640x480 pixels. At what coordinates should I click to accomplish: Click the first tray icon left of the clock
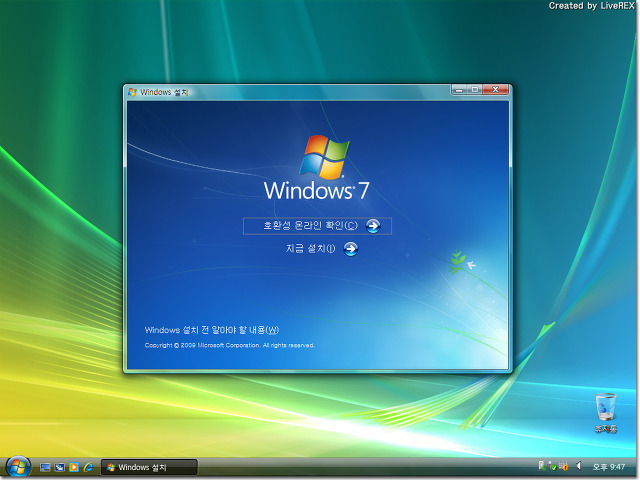click(x=542, y=466)
